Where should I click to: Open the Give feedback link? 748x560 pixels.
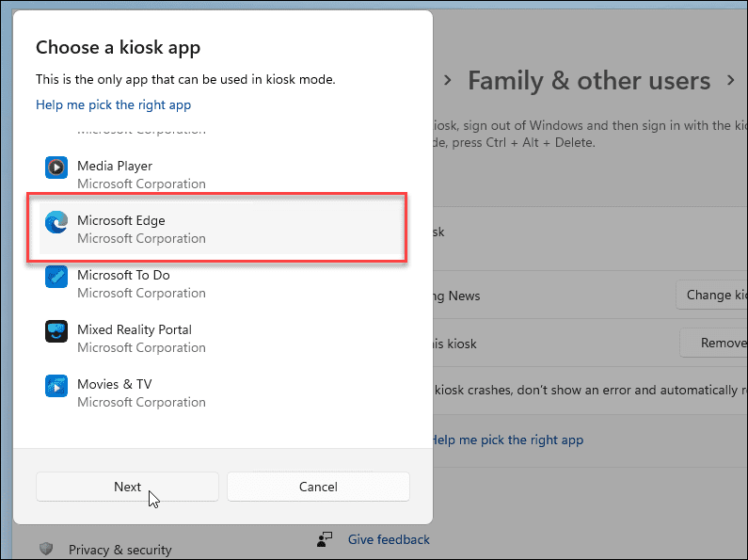click(x=389, y=539)
